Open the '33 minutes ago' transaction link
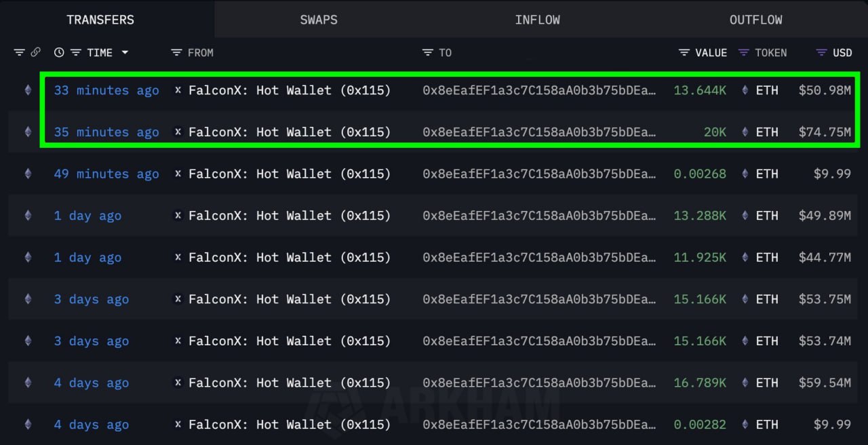This screenshot has width=868, height=445. click(106, 90)
